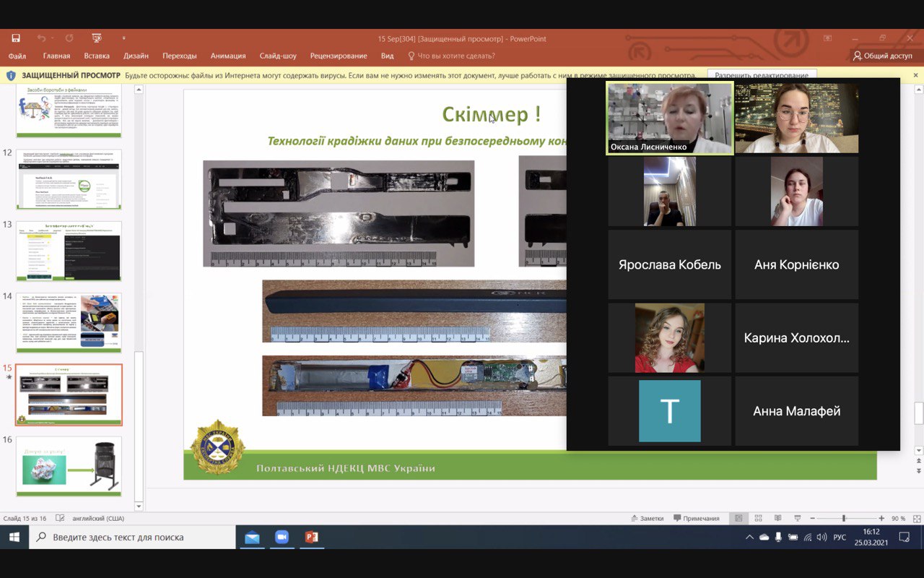Click the zoom slider handle
924x578 pixels.
[843, 518]
